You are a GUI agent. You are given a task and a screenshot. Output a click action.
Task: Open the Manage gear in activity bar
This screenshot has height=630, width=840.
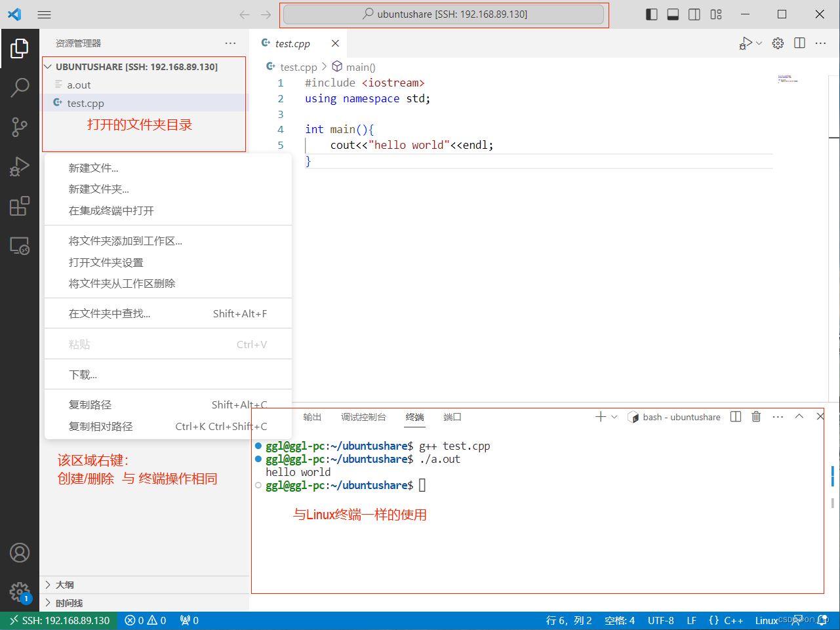20,592
